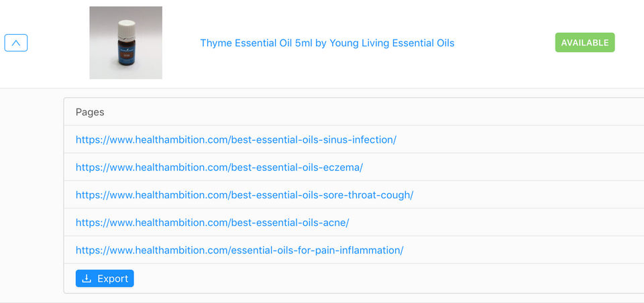Collapse the Thyme Essential Oil product row
Screen dimensions: 644x303
point(16,43)
